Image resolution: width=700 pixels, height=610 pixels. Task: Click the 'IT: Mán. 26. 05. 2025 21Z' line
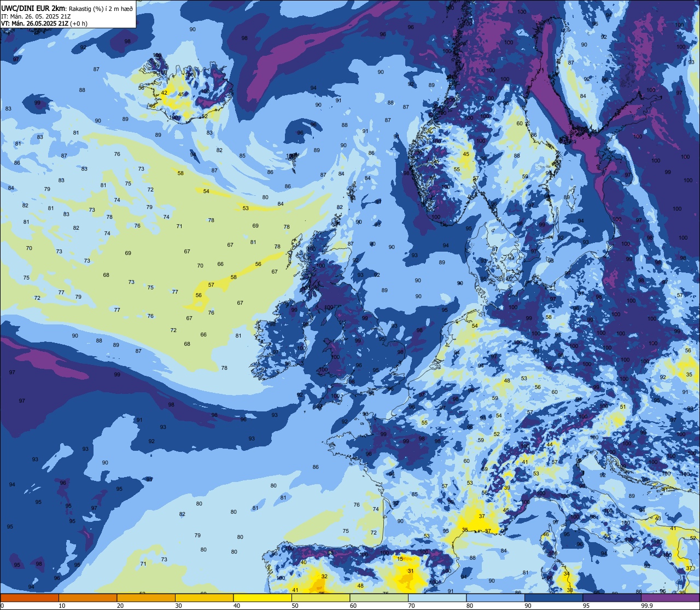(x=36, y=16)
